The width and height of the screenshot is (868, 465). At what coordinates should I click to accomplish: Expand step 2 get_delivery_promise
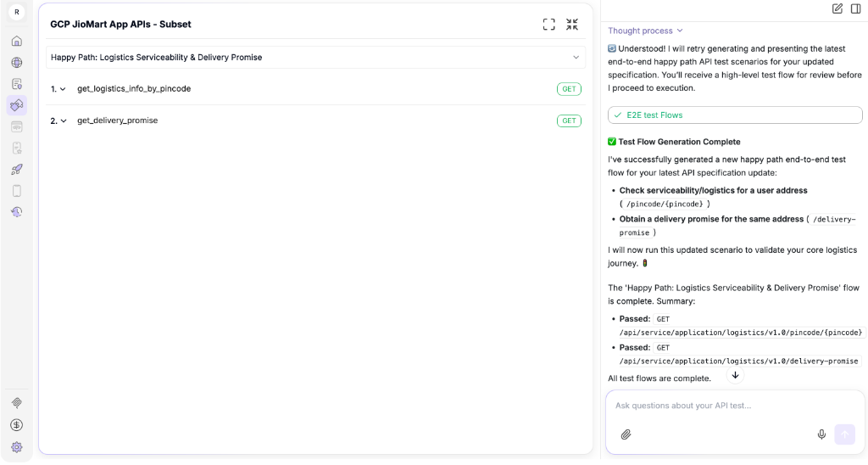click(63, 121)
